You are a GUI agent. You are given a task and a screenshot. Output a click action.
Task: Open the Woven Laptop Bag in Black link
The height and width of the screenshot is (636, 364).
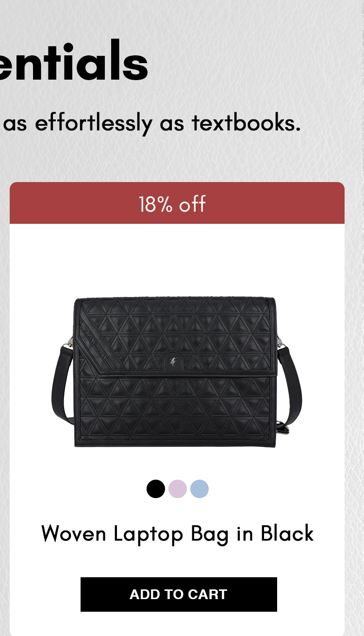(178, 534)
